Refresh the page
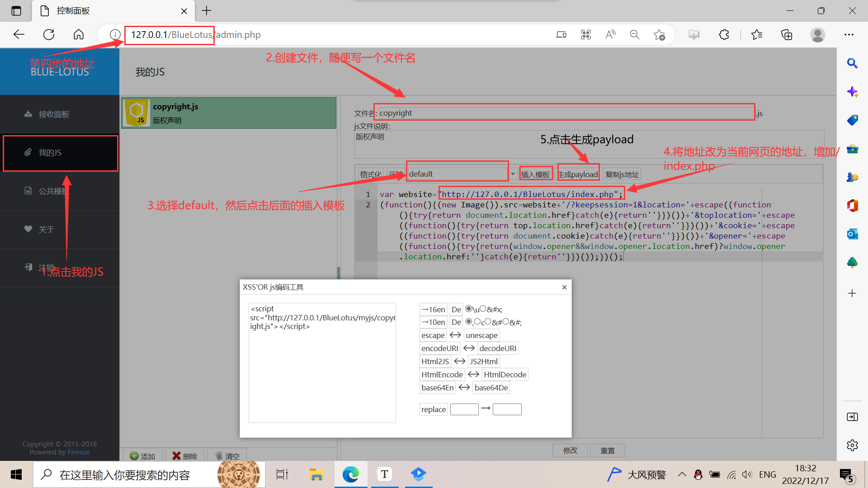Screen dimensions: 868x488 (49, 35)
